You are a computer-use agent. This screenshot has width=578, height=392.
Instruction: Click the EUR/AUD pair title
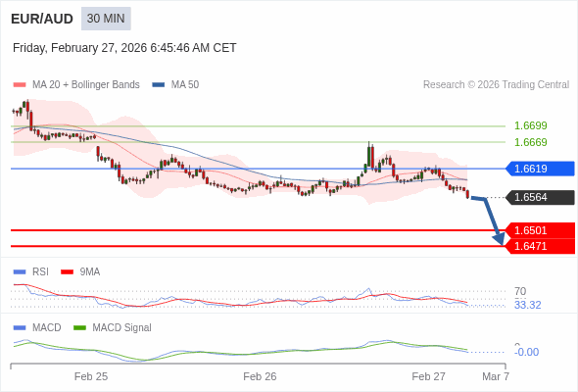(x=42, y=19)
